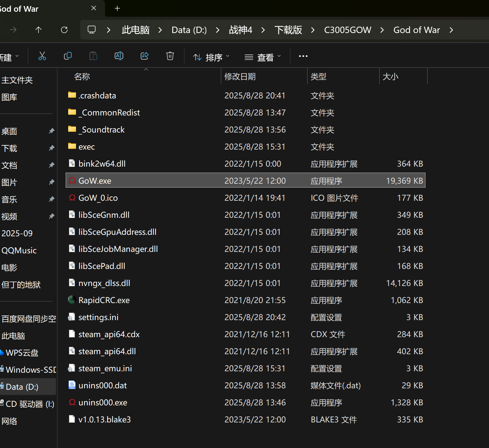Open the three-dot more options menu
Image resolution: width=489 pixels, height=448 pixels.
point(303,56)
